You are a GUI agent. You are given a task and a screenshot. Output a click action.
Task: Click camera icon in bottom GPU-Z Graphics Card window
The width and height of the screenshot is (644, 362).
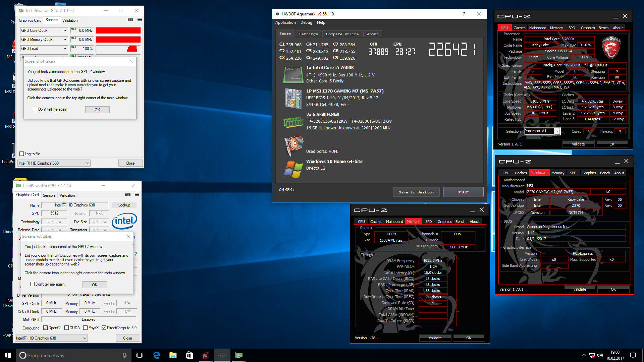pyautogui.click(x=128, y=195)
